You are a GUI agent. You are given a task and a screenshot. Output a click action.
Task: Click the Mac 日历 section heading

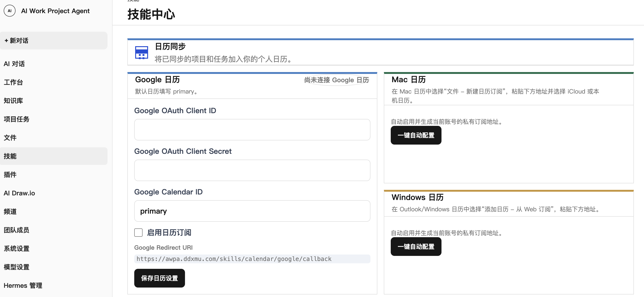coord(408,80)
